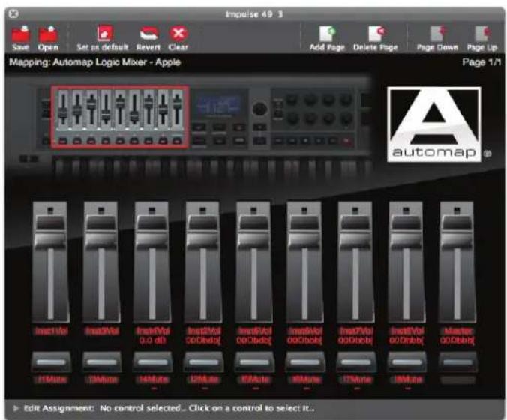507x420 pixels.
Task: Toggle mute button under first fader
Action: tap(51, 361)
